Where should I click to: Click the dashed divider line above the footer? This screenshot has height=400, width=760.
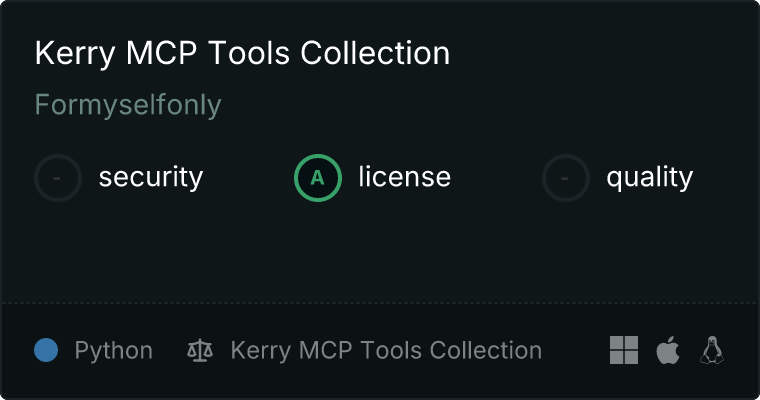[380, 303]
